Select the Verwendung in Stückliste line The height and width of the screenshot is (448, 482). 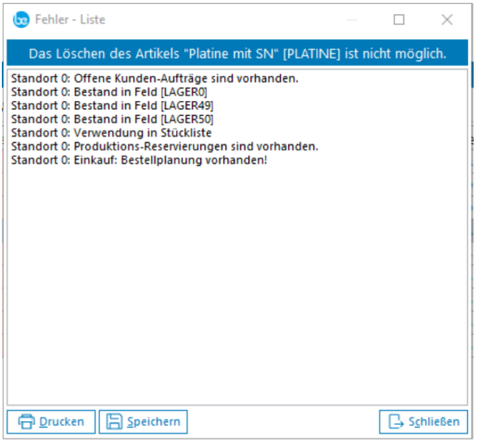coord(111,134)
